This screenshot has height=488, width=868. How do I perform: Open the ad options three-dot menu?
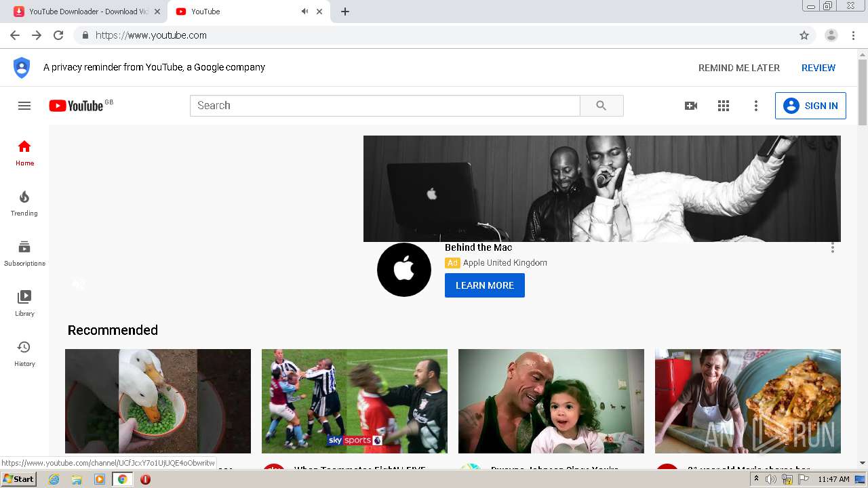[x=833, y=247]
